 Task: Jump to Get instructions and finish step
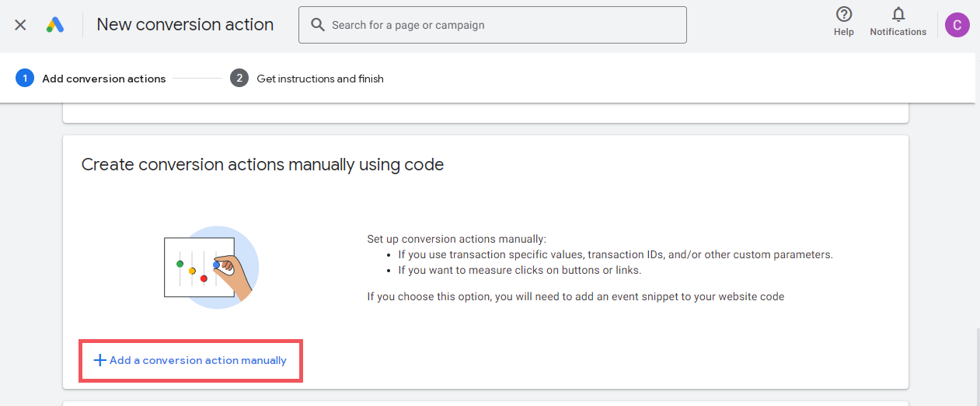click(320, 79)
